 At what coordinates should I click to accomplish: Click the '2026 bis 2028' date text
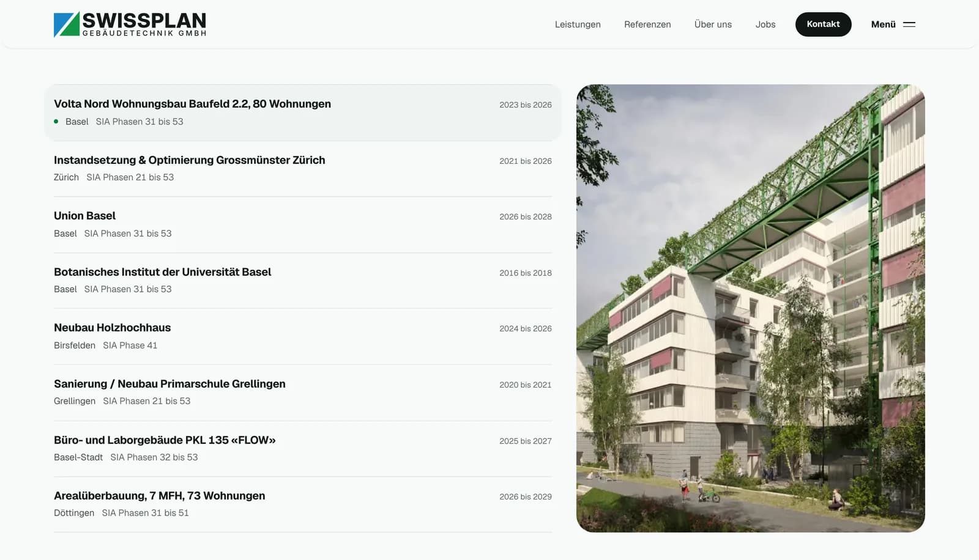tap(526, 217)
